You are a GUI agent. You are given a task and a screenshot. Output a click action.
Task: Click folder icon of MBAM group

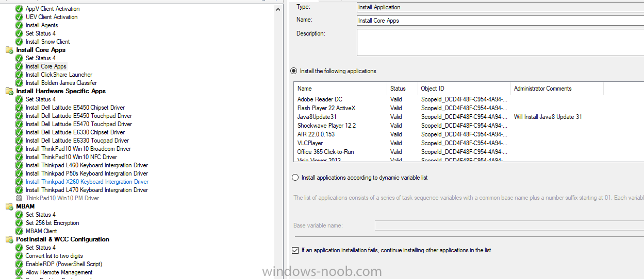9,206
